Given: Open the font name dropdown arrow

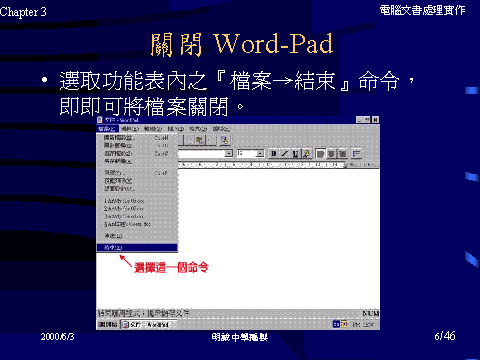Looking at the screenshot, I should [229, 154].
